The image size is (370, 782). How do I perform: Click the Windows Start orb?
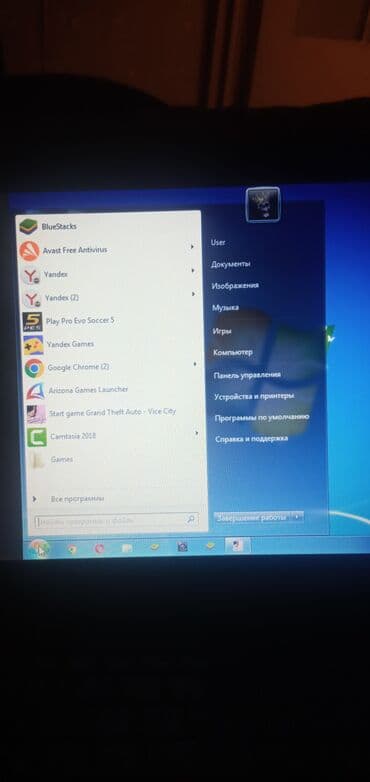pyautogui.click(x=39, y=548)
